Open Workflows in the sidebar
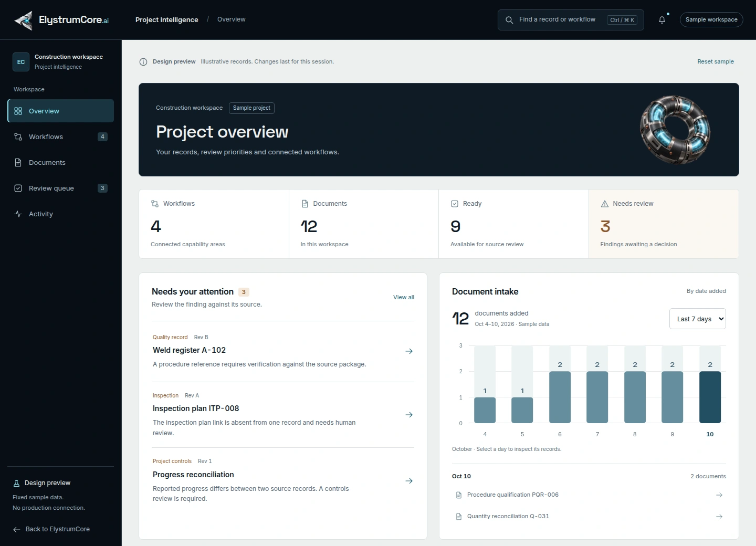Viewport: 756px width, 546px height. [x=61, y=136]
